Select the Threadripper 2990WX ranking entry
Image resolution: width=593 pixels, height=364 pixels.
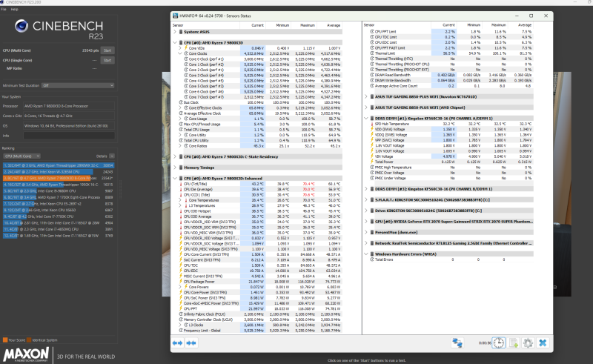click(x=59, y=165)
